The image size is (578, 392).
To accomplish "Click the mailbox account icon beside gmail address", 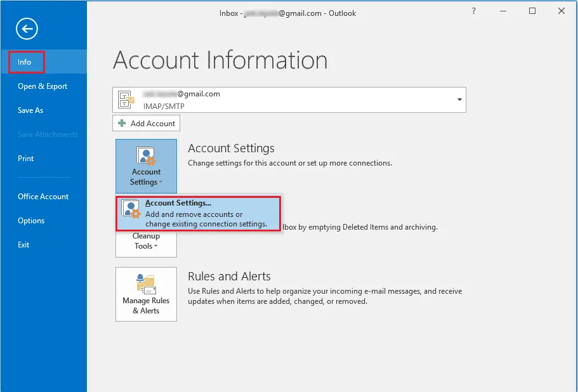I will coord(126,100).
